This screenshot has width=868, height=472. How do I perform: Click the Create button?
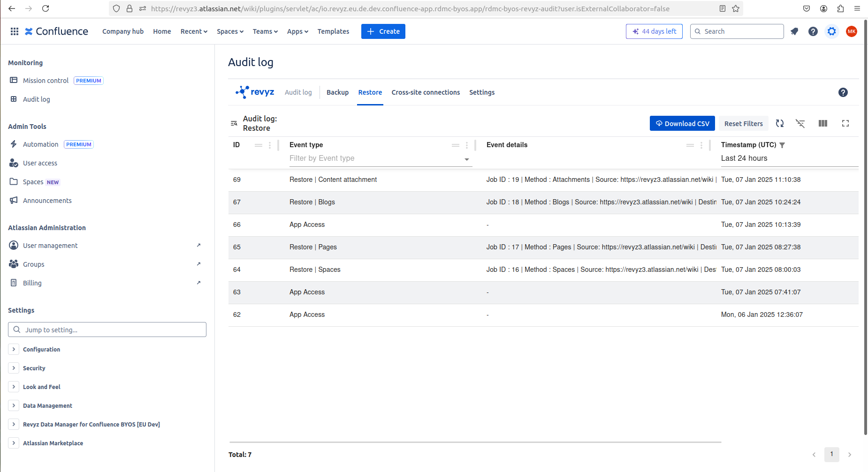(383, 31)
